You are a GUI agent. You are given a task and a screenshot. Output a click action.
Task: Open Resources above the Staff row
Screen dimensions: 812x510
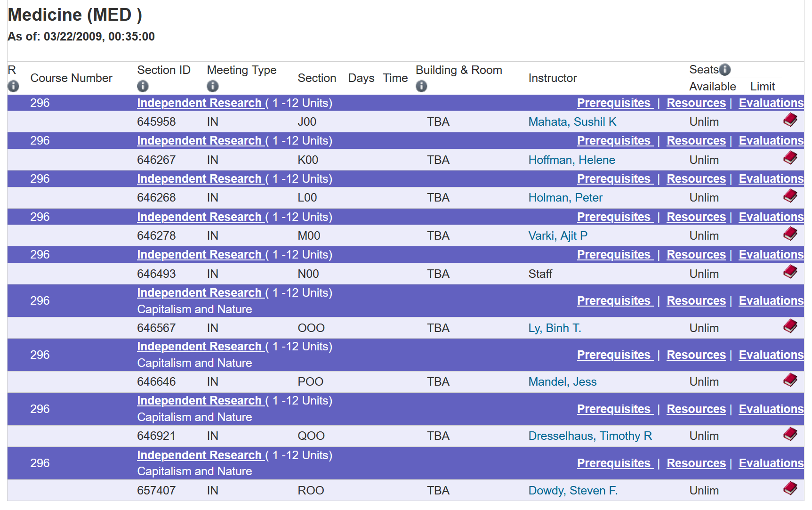696,254
